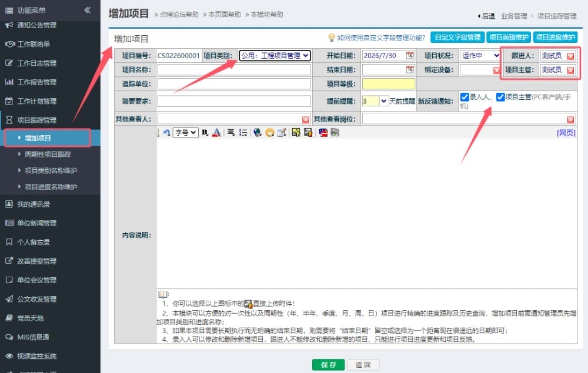Screen dimensions: 588x373
Task: Open the 项目状况 dropdown showing 运作中
Action: tap(480, 55)
